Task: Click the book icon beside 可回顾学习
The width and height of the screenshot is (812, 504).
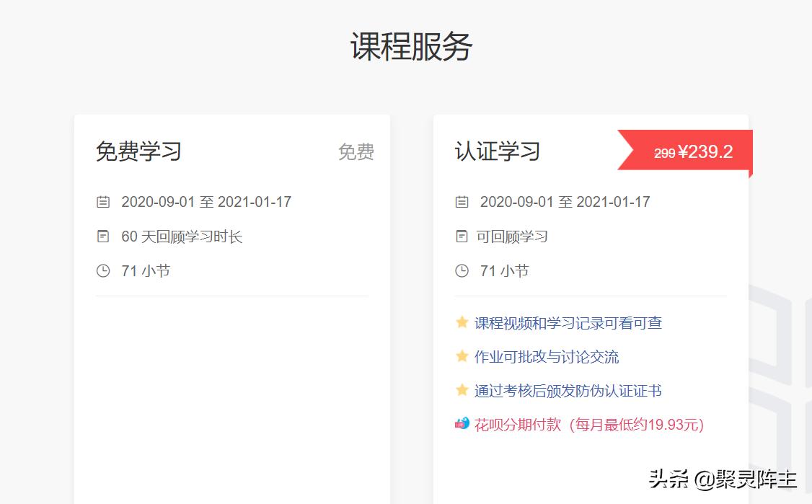Action: (462, 236)
